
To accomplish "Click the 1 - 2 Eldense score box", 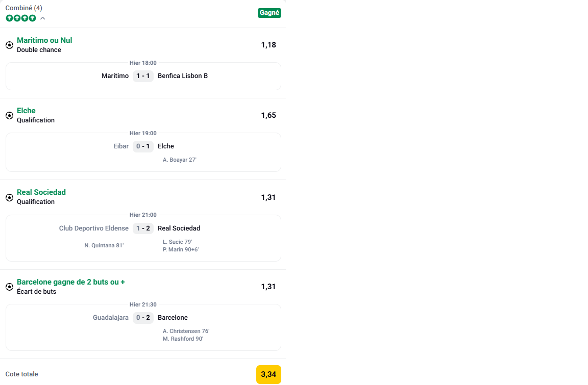I will (x=143, y=228).
